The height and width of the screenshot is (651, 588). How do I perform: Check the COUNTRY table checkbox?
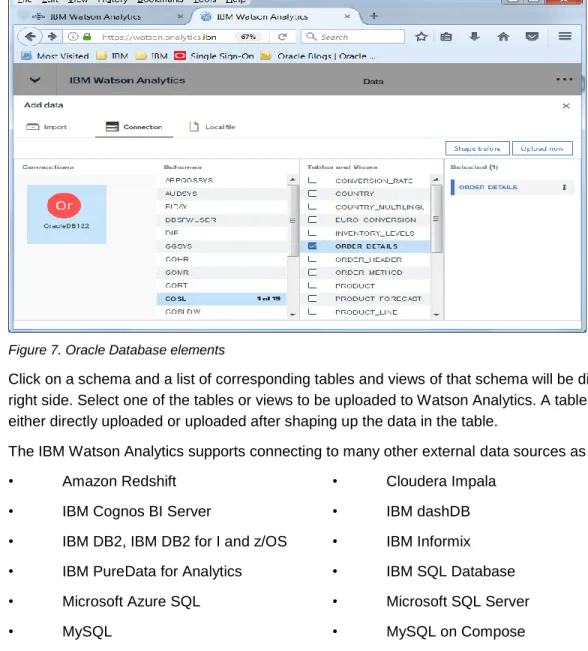tap(312, 193)
